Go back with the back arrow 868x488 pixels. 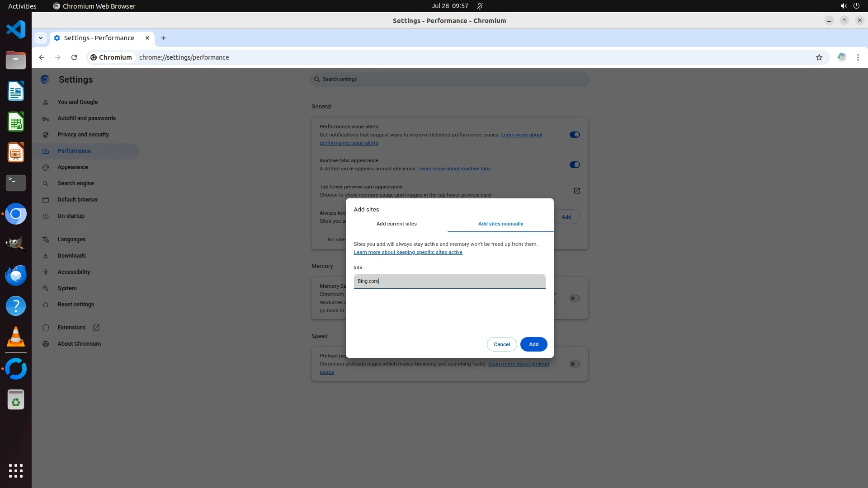[x=42, y=57]
